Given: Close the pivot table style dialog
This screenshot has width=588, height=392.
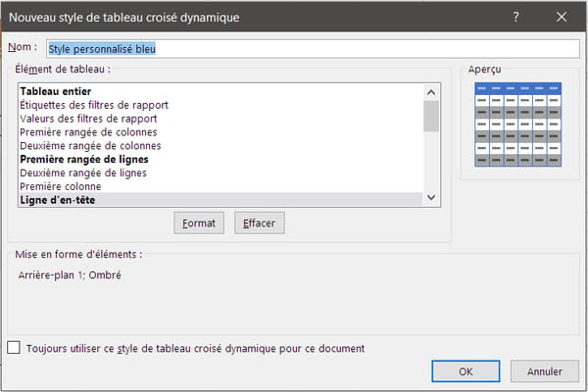Looking at the screenshot, I should click(562, 17).
